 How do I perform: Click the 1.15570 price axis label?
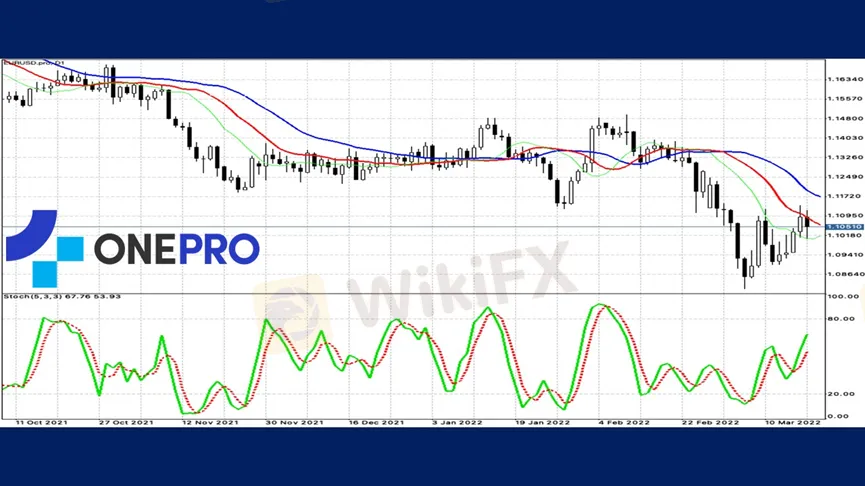[845, 99]
